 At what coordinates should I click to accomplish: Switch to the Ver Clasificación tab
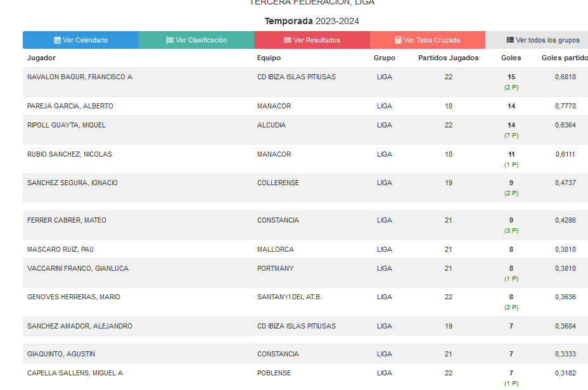tap(196, 40)
